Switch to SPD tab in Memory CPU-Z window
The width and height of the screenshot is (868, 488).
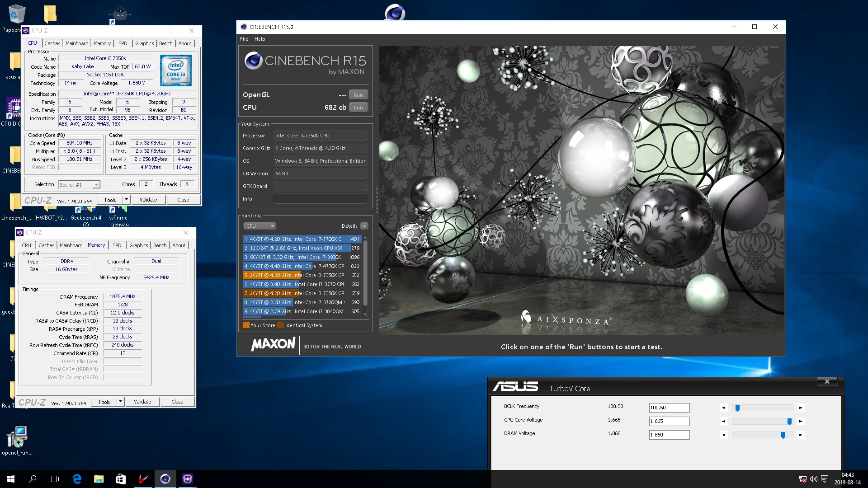click(117, 245)
